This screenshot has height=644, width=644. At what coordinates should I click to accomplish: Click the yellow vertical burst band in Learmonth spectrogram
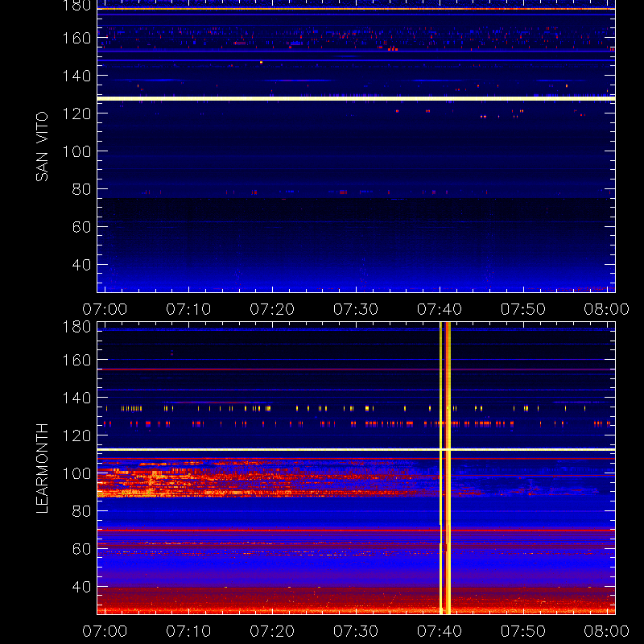click(x=445, y=469)
